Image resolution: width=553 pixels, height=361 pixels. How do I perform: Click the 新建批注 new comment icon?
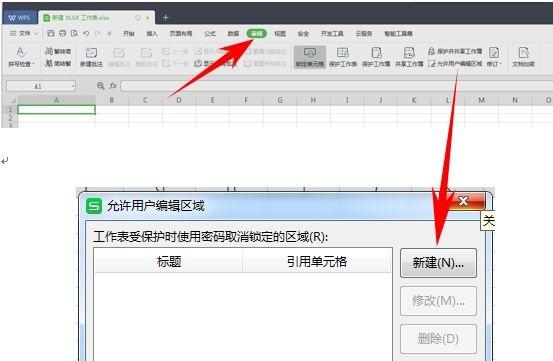[91, 57]
